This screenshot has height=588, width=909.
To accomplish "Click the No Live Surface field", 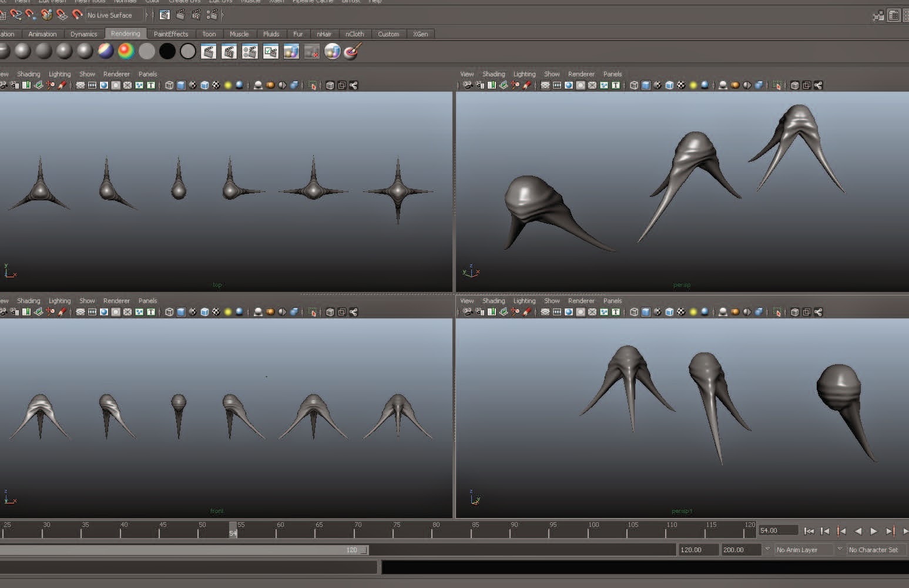I will coord(114,15).
